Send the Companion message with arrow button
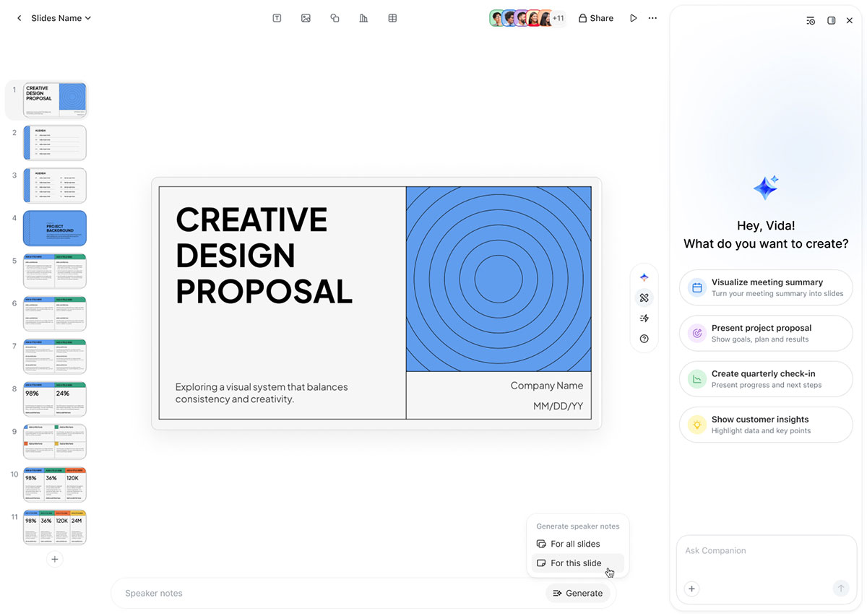The image size is (867, 616). click(x=840, y=589)
